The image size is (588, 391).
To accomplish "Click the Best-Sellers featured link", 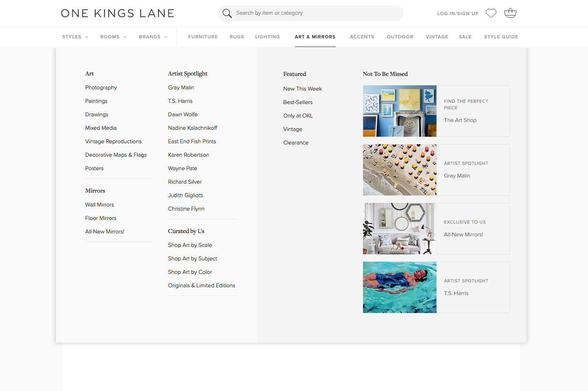I will click(x=298, y=102).
